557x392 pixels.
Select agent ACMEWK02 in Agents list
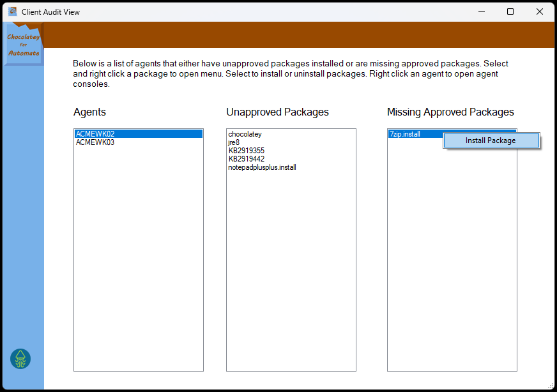(x=95, y=134)
